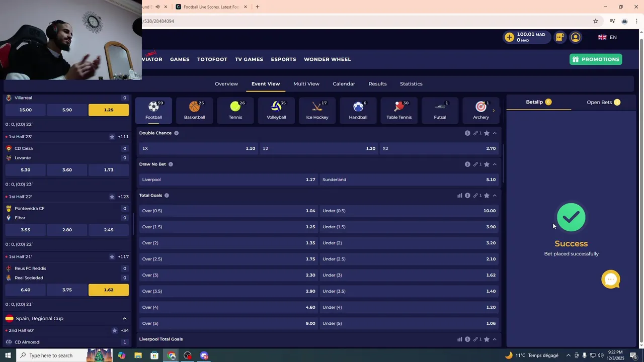Open the live chat bubble icon
The image size is (644, 362).
pyautogui.click(x=611, y=279)
